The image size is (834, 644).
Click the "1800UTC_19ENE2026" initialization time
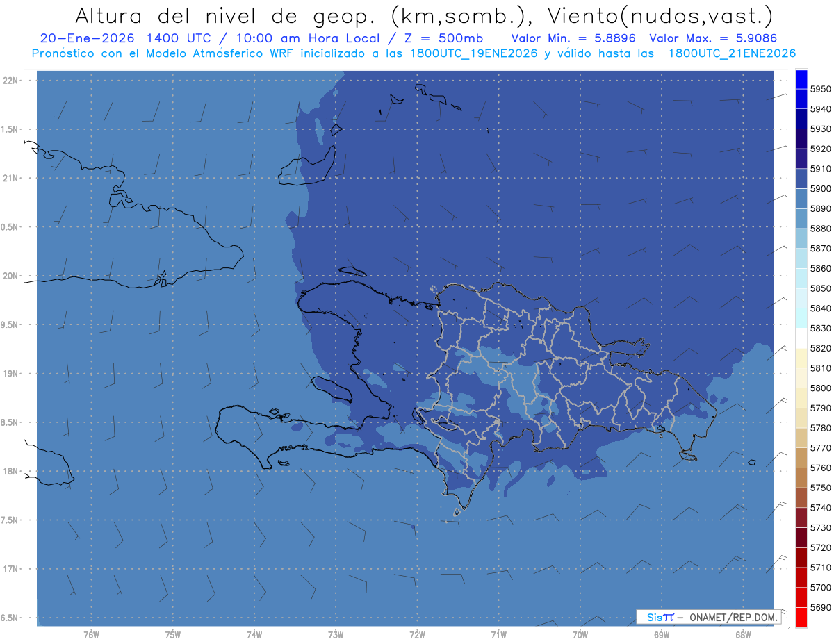tap(475, 53)
